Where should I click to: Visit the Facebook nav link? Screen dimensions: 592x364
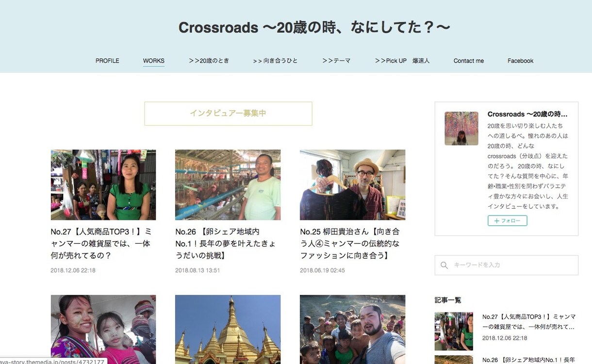click(x=520, y=61)
